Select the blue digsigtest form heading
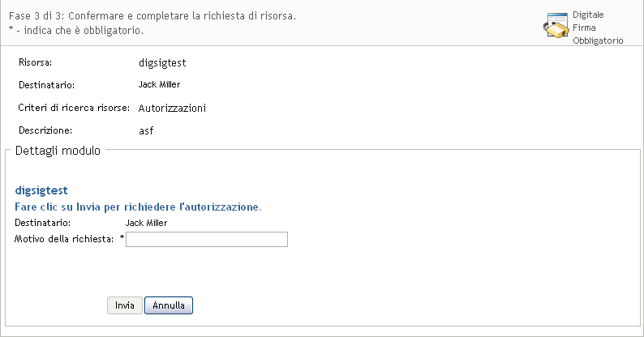 pyautogui.click(x=41, y=190)
